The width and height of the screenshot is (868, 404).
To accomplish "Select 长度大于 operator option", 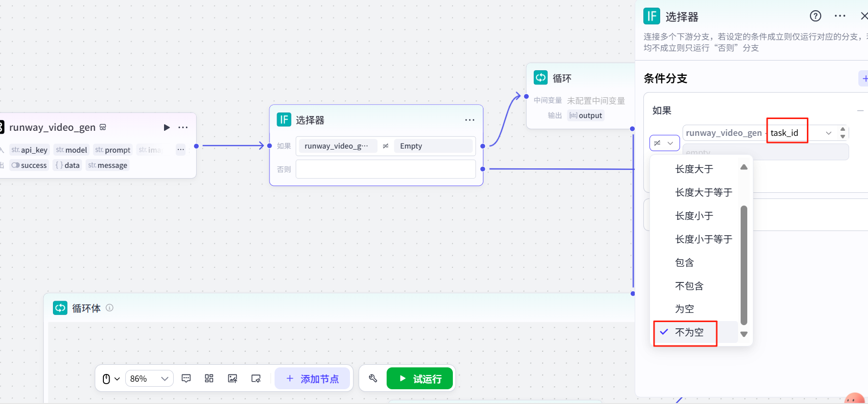I will coord(694,169).
